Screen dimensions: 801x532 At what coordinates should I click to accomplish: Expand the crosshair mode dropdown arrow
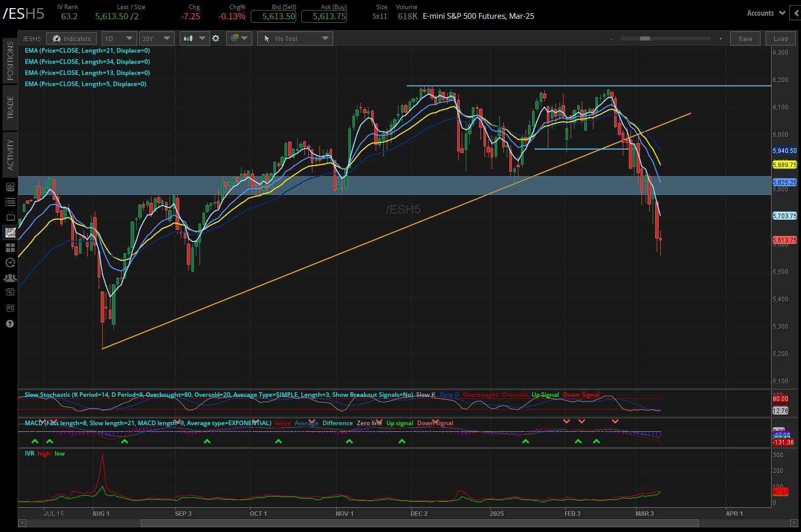pyautogui.click(x=245, y=38)
